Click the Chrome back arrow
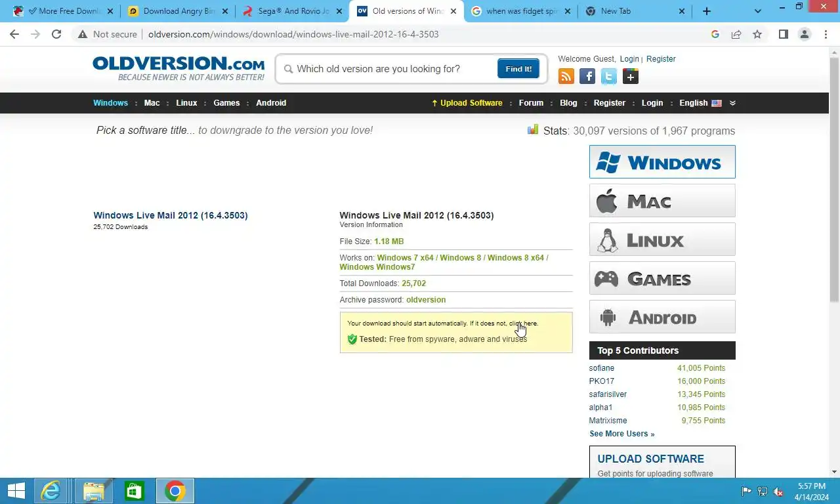840x504 pixels. pos(14,34)
